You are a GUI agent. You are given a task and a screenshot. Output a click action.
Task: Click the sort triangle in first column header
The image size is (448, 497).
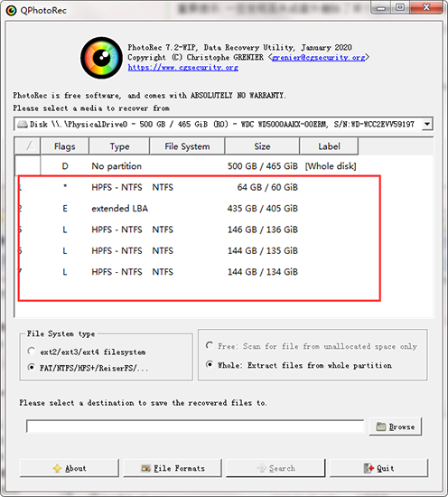pos(31,145)
